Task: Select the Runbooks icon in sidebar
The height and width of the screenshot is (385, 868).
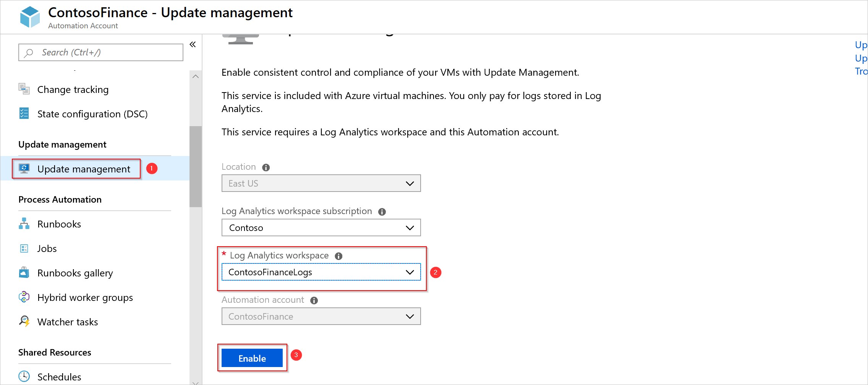Action: click(x=24, y=224)
